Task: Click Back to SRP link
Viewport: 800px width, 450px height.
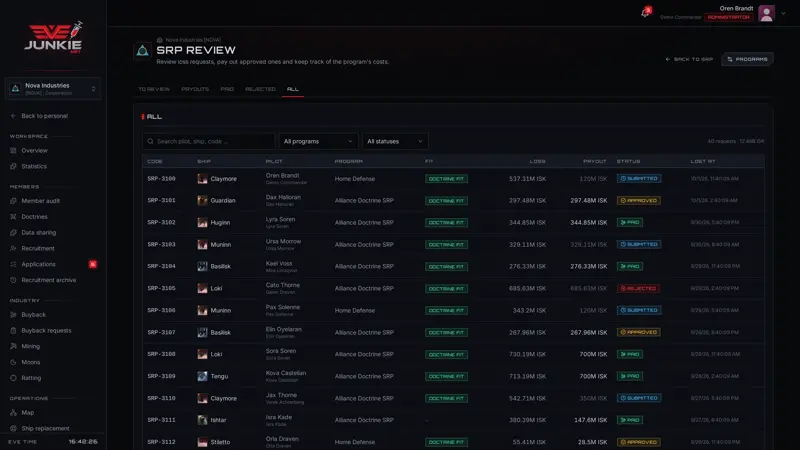Action: (x=689, y=59)
